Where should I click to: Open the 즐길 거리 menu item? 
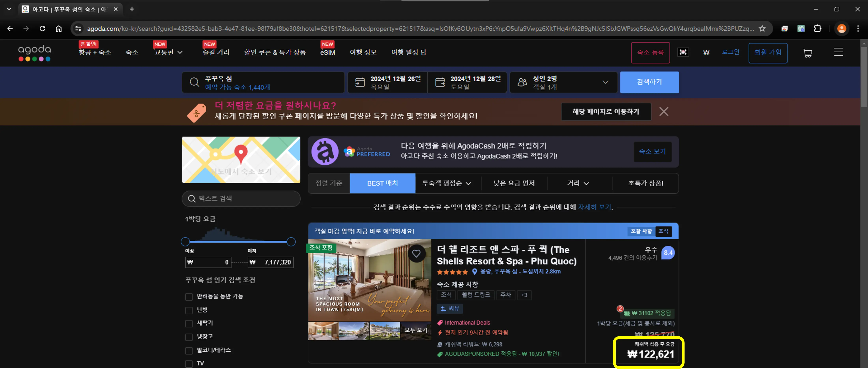(216, 52)
